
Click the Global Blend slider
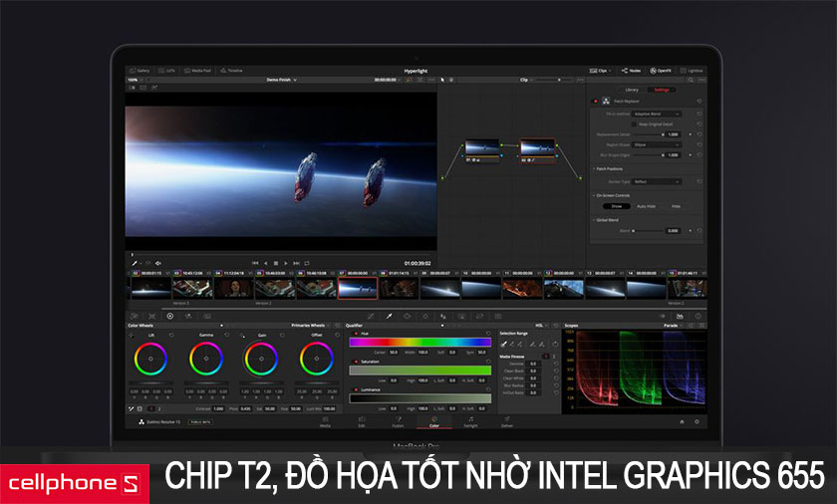click(x=648, y=231)
